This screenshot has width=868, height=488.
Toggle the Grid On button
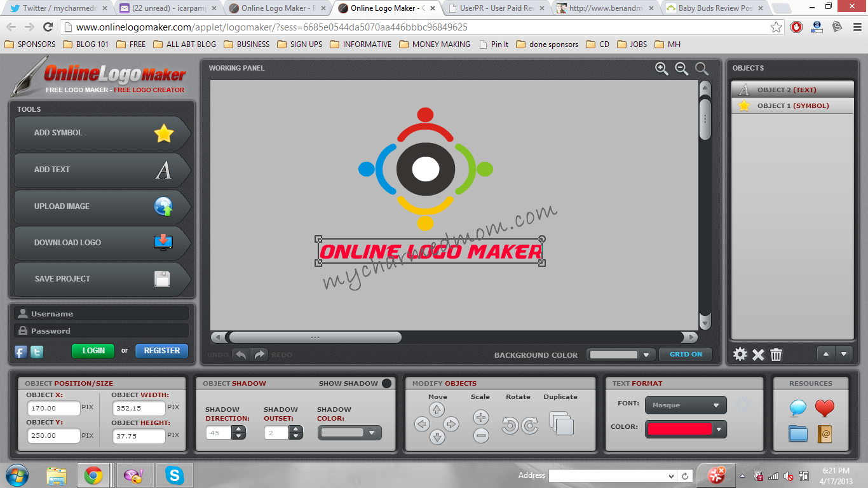tap(686, 355)
